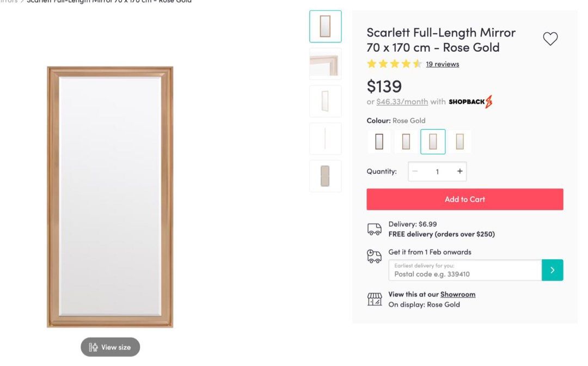Click the showroom storefront icon

click(x=374, y=298)
